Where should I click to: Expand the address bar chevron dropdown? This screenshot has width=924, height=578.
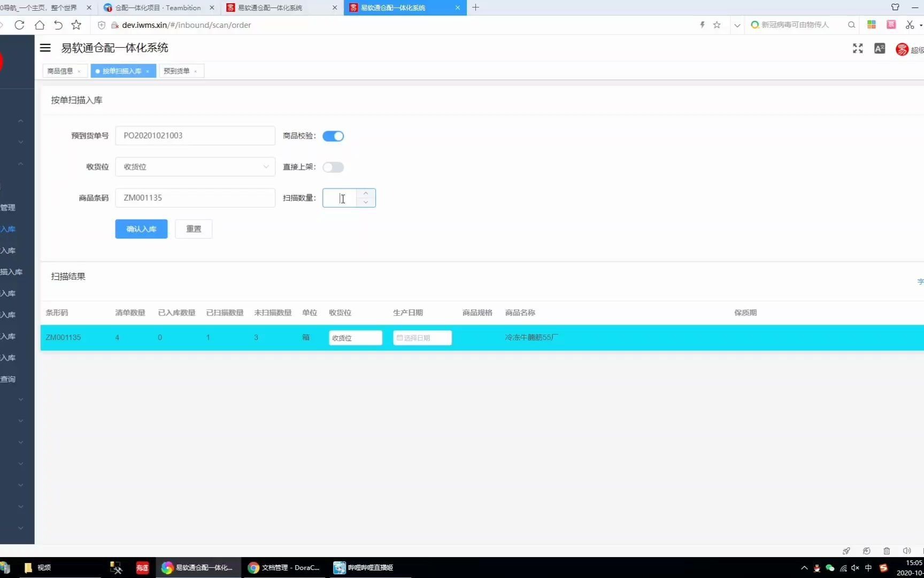tap(737, 25)
